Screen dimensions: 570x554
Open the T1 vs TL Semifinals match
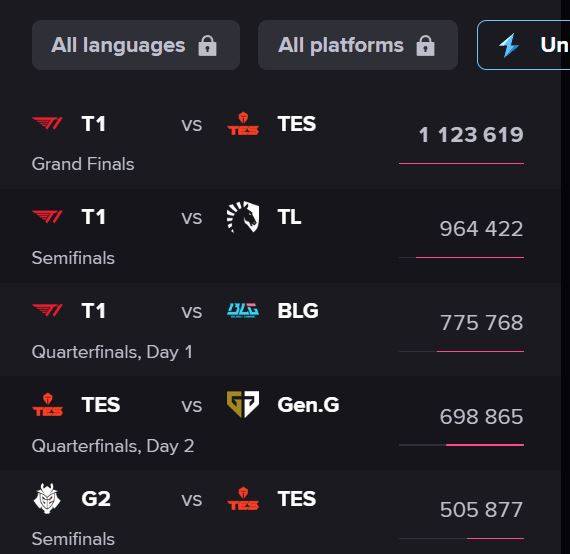[280, 236]
